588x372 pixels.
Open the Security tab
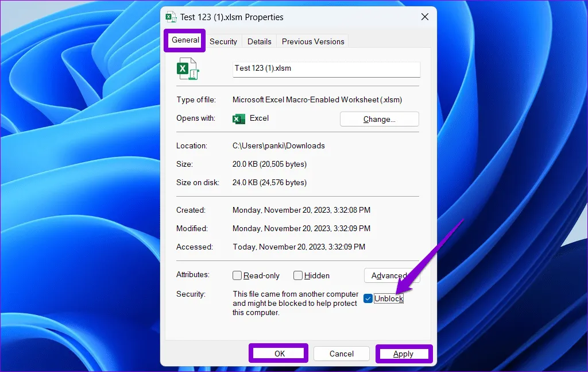[223, 41]
